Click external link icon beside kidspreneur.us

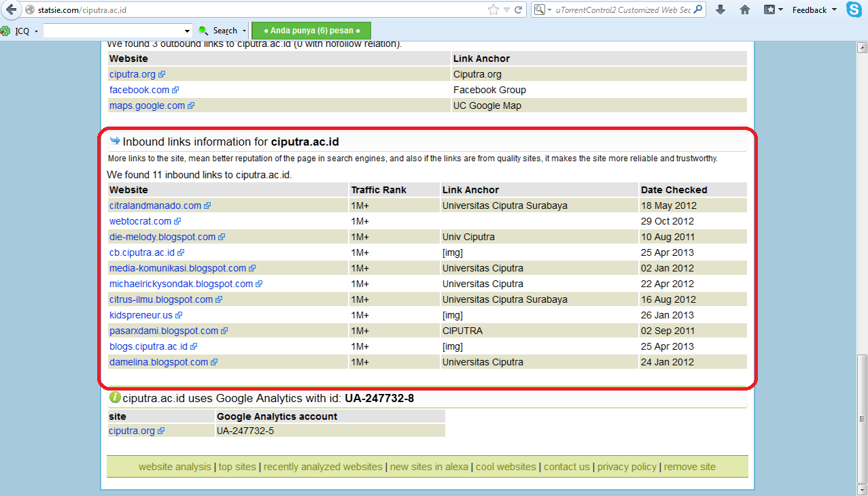pyautogui.click(x=179, y=315)
